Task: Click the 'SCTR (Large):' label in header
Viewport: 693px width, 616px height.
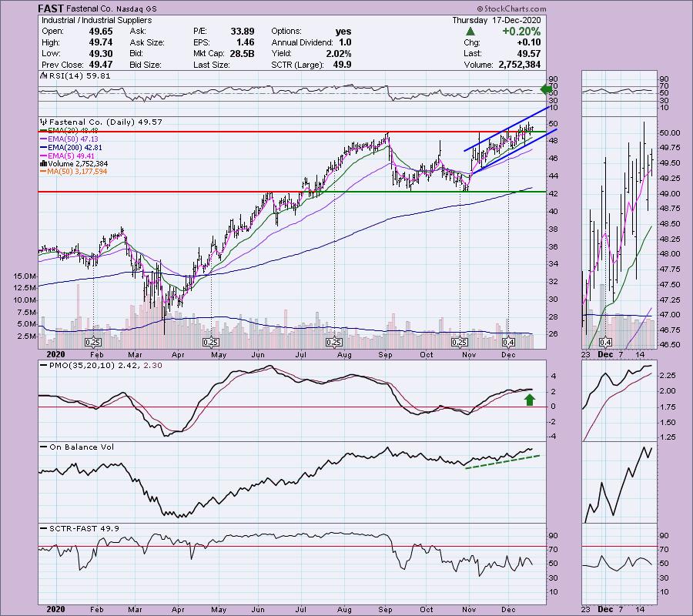Action: [297, 65]
